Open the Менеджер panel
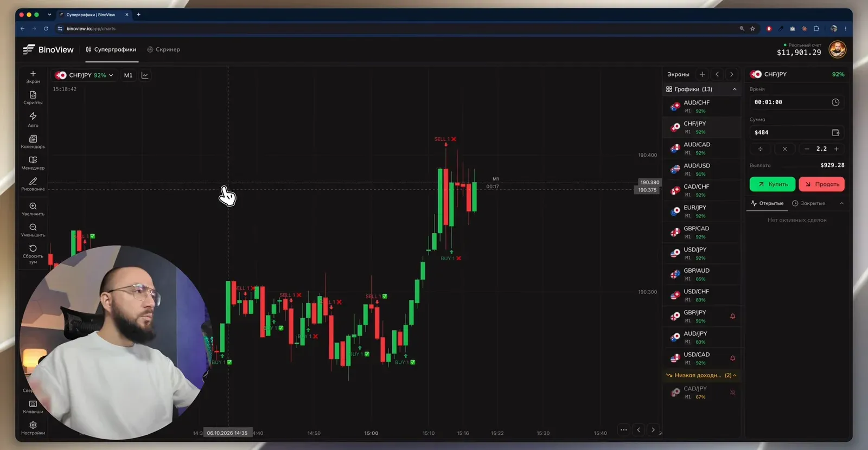Screen dimensions: 868x450 coord(33,163)
